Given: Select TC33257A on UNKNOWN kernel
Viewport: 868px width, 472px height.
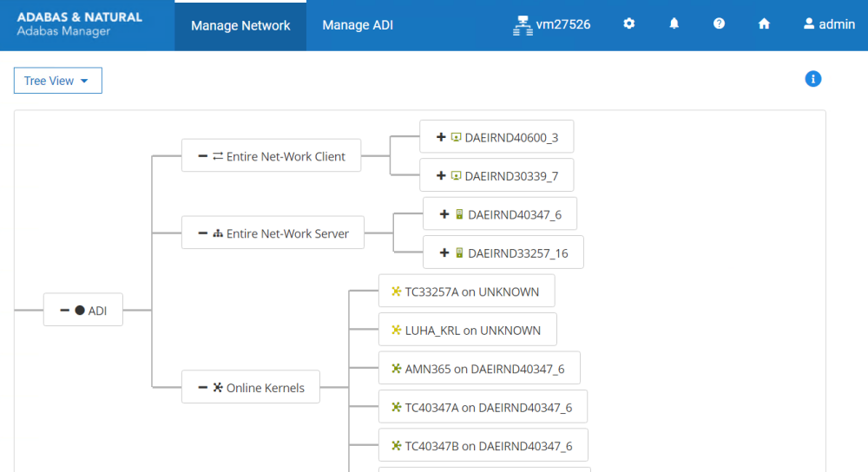Looking at the screenshot, I should pos(466,292).
